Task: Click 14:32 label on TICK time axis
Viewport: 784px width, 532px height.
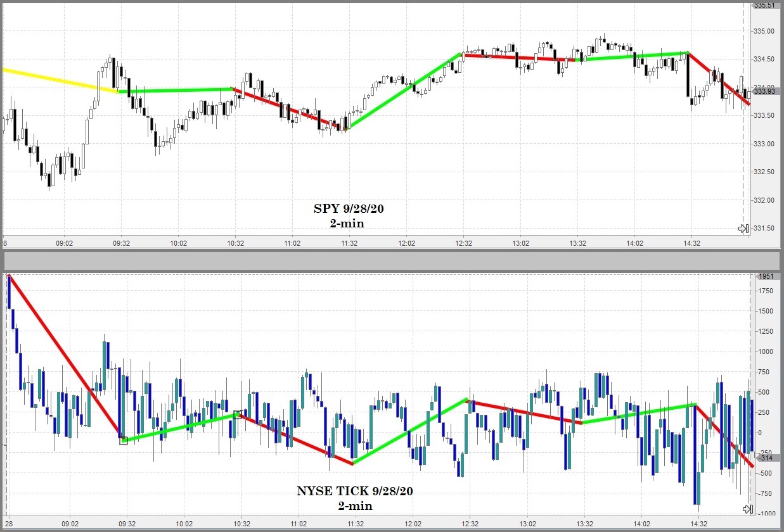Action: [698, 524]
